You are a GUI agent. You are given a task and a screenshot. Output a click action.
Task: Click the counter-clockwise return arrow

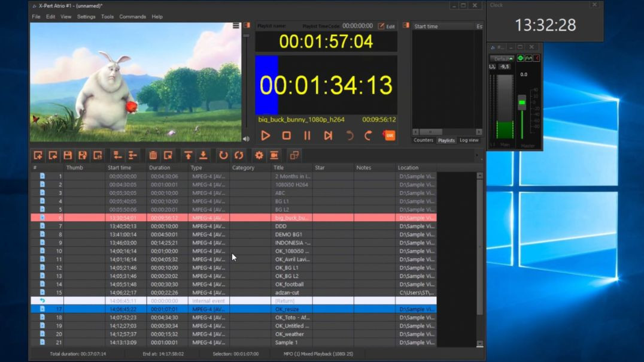(349, 135)
